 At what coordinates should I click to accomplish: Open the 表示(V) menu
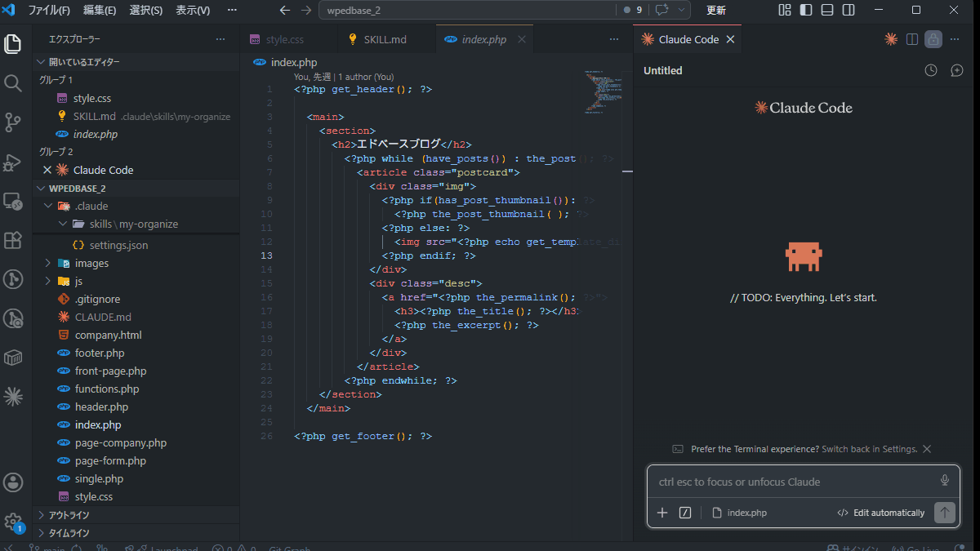pyautogui.click(x=193, y=11)
